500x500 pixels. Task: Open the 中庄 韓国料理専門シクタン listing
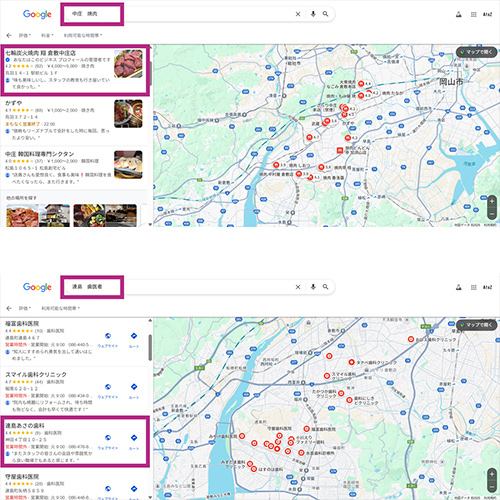click(x=75, y=168)
